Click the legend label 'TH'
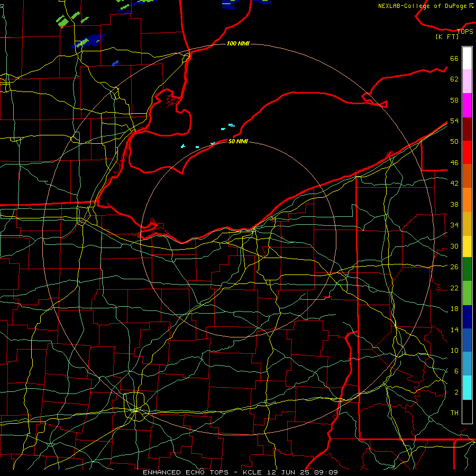The width and height of the screenshot is (476, 476). point(454,413)
